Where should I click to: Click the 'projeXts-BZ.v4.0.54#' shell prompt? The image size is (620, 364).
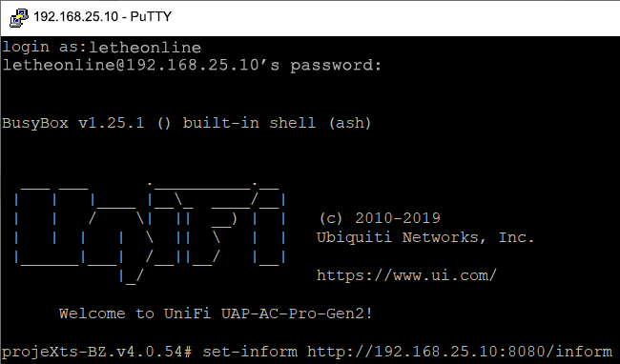point(97,352)
